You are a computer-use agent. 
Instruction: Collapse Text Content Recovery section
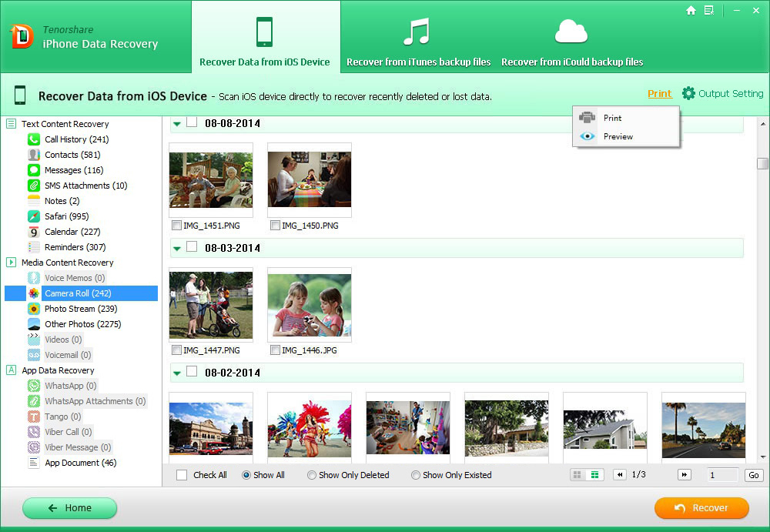pos(11,124)
